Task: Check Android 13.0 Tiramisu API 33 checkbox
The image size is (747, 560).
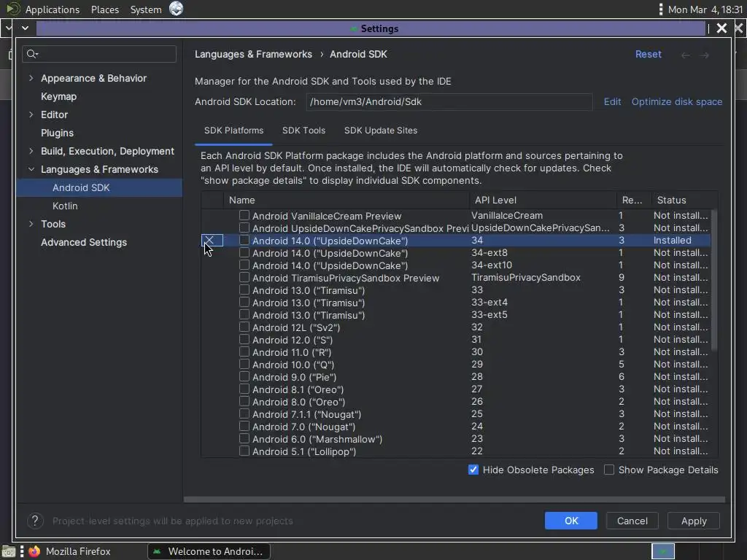Action: coord(244,289)
